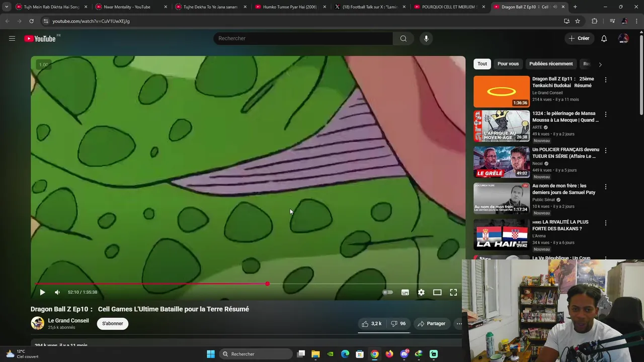Click Créer button
Viewport: 644px width, 362px height.
click(x=579, y=38)
